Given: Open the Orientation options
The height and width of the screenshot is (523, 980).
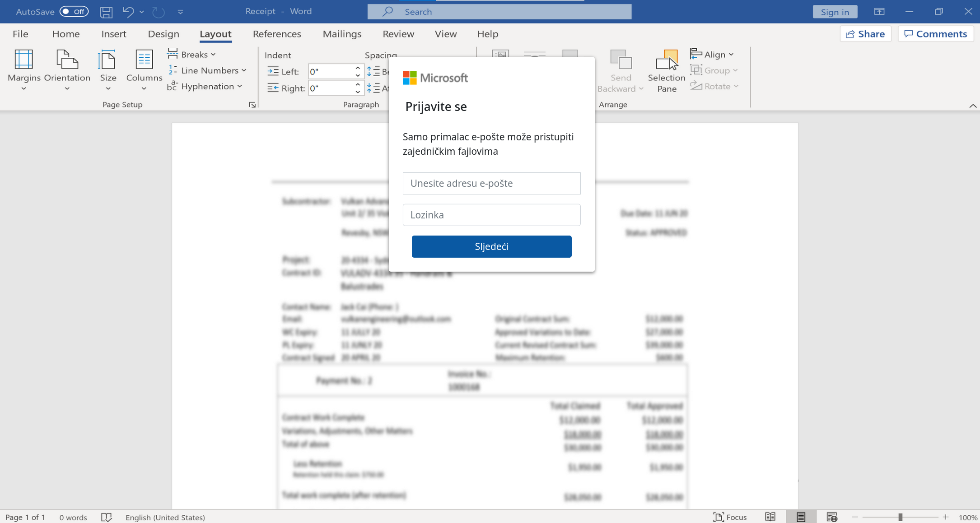Looking at the screenshot, I should 67,70.
